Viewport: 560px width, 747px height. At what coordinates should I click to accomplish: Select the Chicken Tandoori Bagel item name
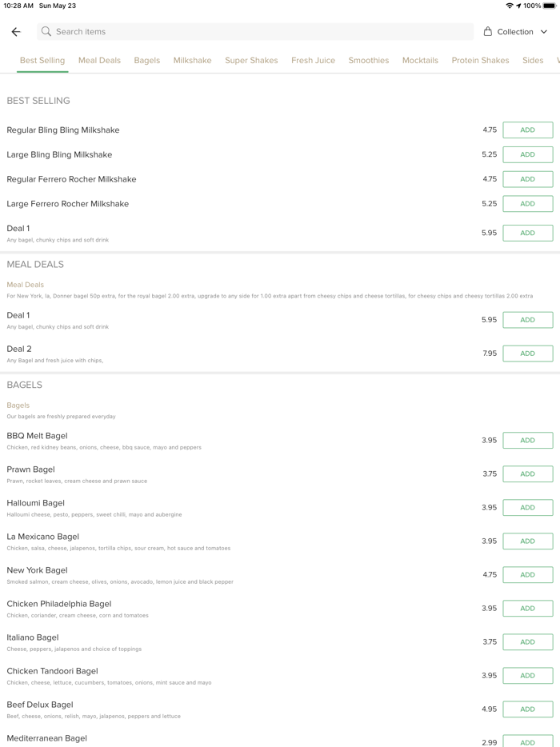[52, 671]
